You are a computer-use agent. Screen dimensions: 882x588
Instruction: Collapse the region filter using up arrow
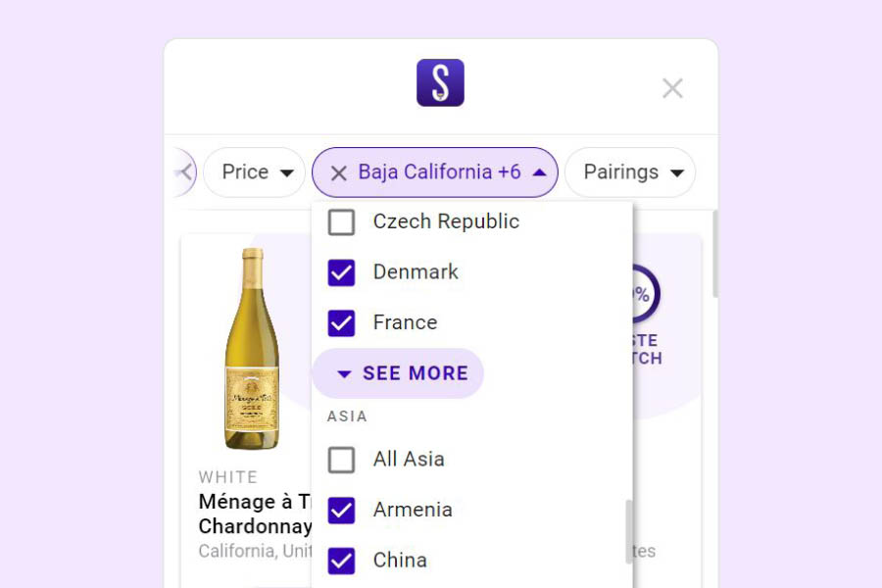539,172
